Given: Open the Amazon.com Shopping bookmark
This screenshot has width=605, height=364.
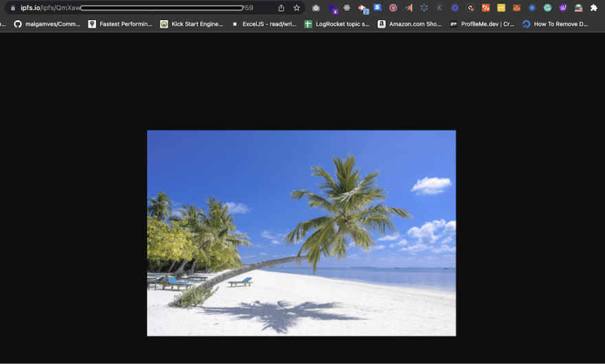Looking at the screenshot, I should [x=410, y=24].
